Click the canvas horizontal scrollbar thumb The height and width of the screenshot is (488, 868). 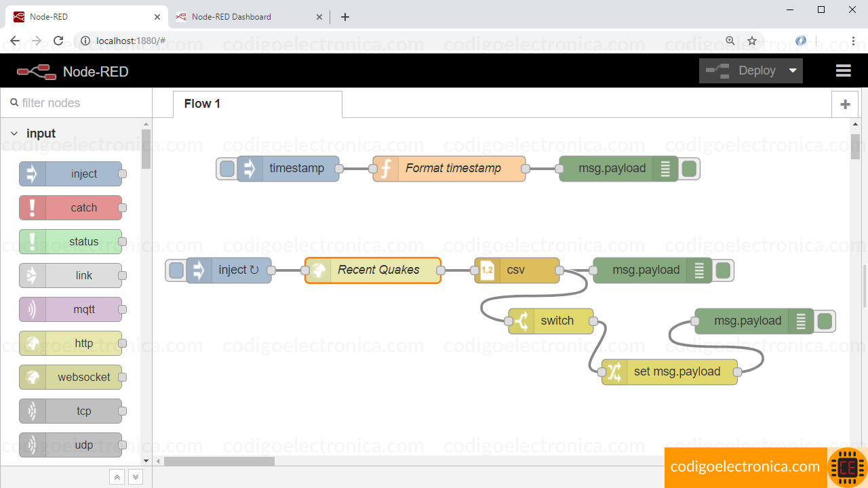[x=219, y=461]
